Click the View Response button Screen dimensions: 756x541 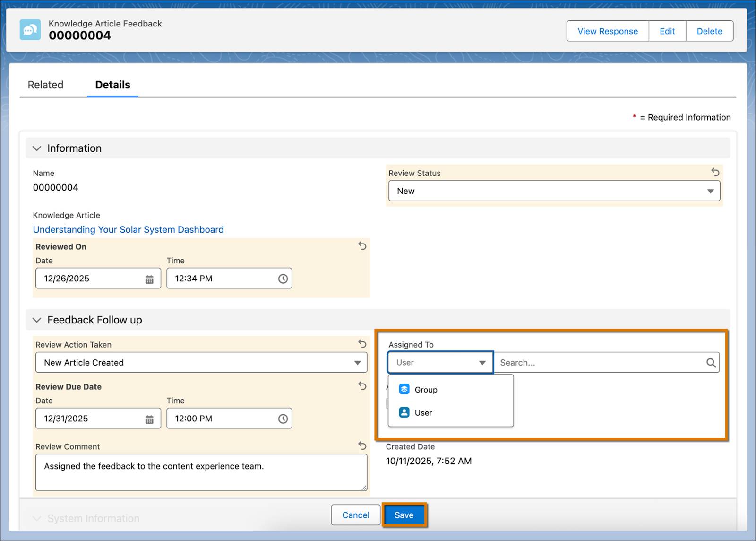pyautogui.click(x=608, y=31)
